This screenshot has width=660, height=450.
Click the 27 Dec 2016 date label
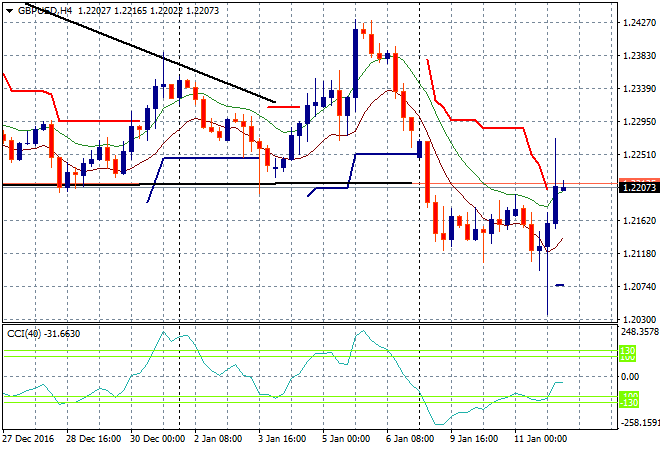click(28, 439)
